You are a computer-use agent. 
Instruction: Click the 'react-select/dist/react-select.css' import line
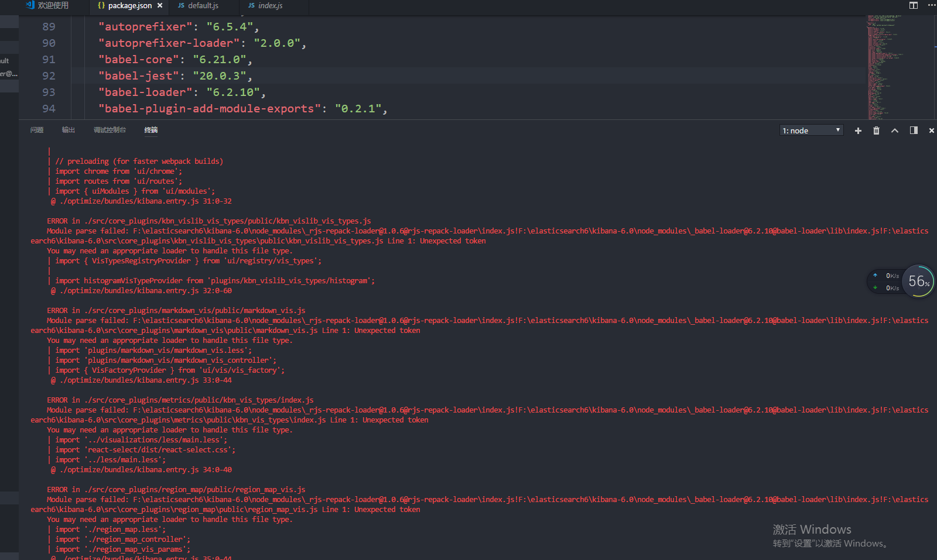(x=145, y=450)
